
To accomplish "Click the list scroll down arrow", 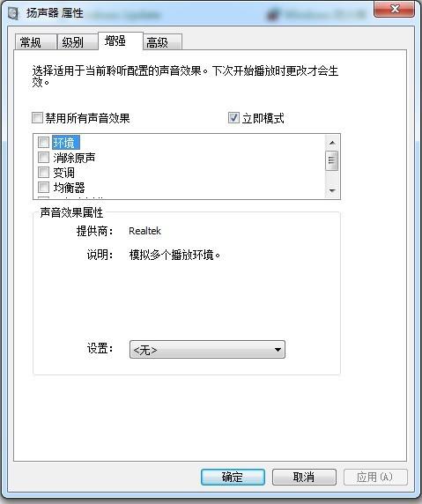I will (332, 191).
